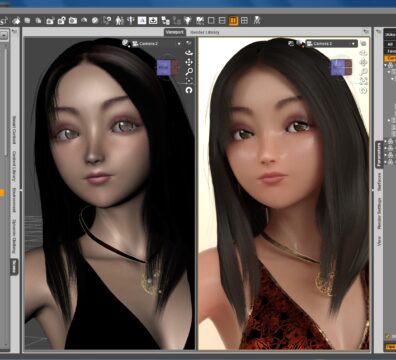Click the orbit camera icon in left viewport
Viewport: 396px width, 360px height.
[189, 53]
